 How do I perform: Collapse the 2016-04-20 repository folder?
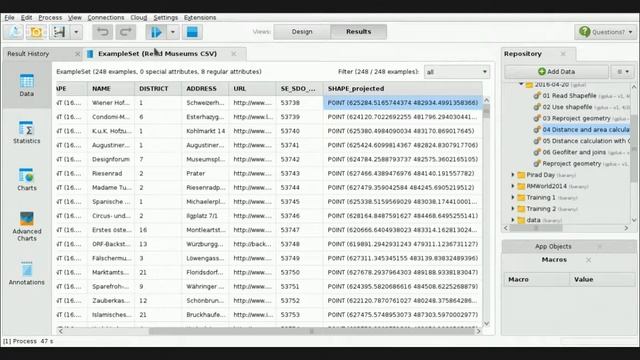pos(521,84)
